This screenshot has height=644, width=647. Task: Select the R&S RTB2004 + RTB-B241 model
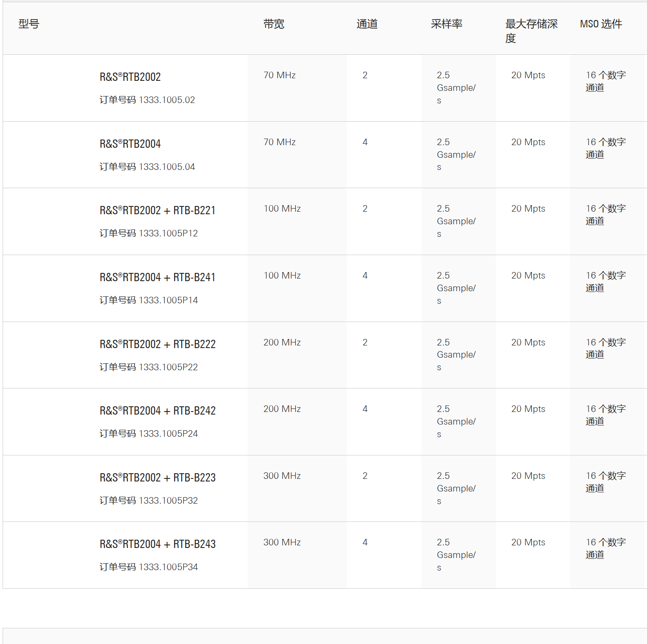[157, 277]
